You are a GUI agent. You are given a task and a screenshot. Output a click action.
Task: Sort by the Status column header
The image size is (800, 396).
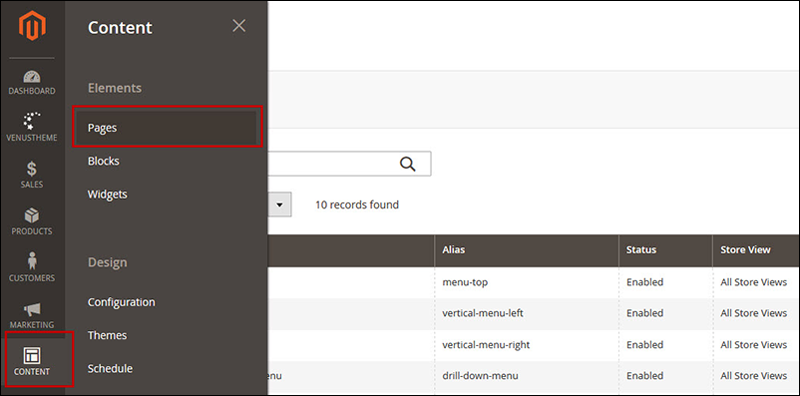[665, 250]
